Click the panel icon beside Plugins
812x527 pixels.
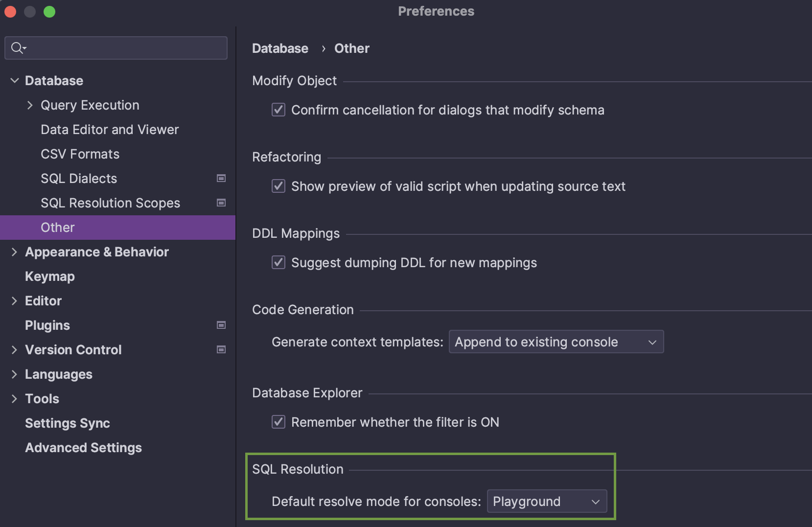click(x=221, y=325)
